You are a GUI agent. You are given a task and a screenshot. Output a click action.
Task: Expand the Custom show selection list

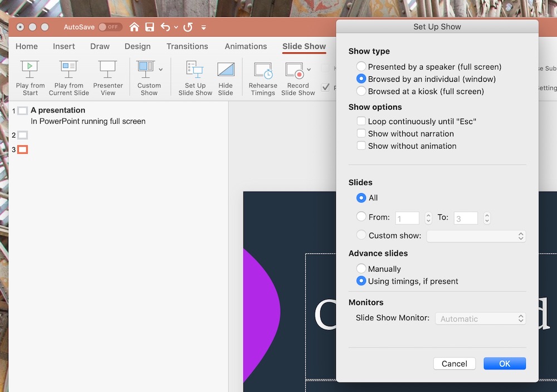pos(476,236)
